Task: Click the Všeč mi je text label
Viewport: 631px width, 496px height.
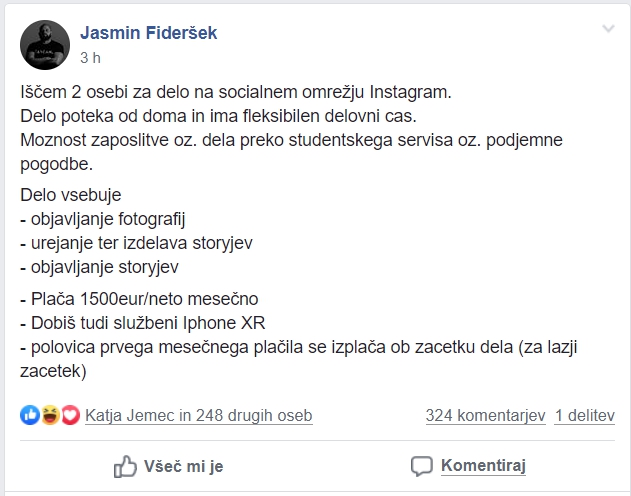Action: pyautogui.click(x=184, y=466)
